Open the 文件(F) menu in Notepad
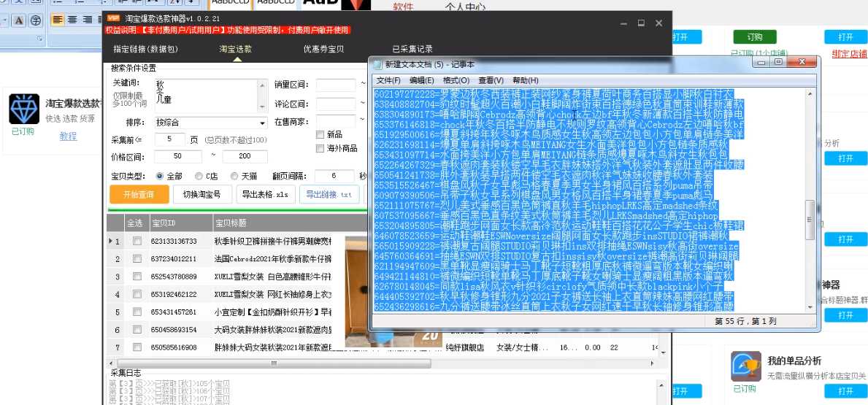The width and height of the screenshot is (868, 405). [x=388, y=80]
